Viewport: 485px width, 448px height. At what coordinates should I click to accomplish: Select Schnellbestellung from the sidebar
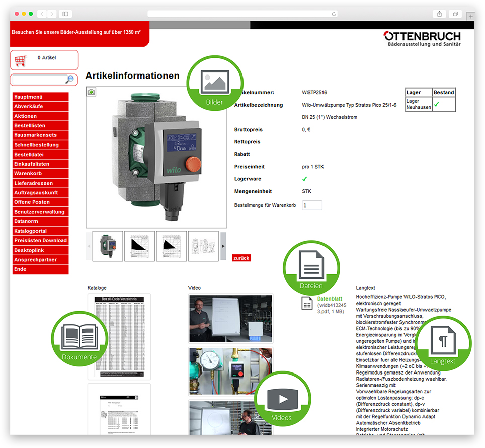40,145
